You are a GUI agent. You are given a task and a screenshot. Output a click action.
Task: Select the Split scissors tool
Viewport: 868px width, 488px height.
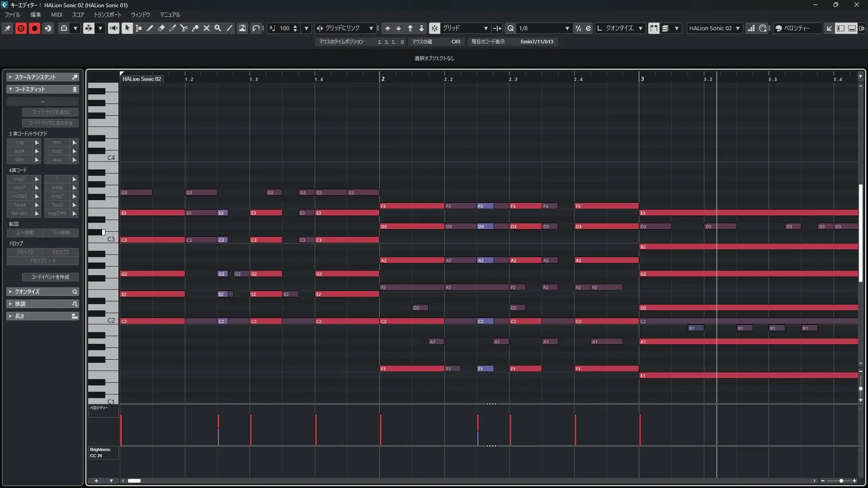click(184, 28)
